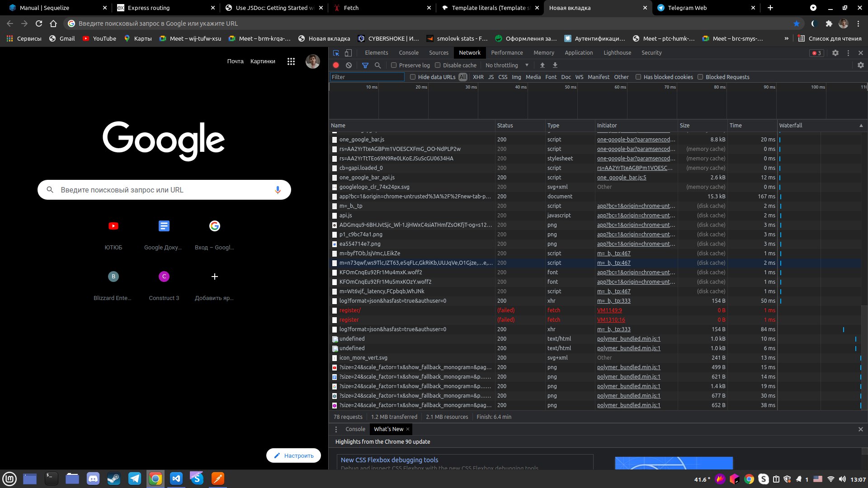
Task: Click the Google search box
Action: tap(164, 190)
